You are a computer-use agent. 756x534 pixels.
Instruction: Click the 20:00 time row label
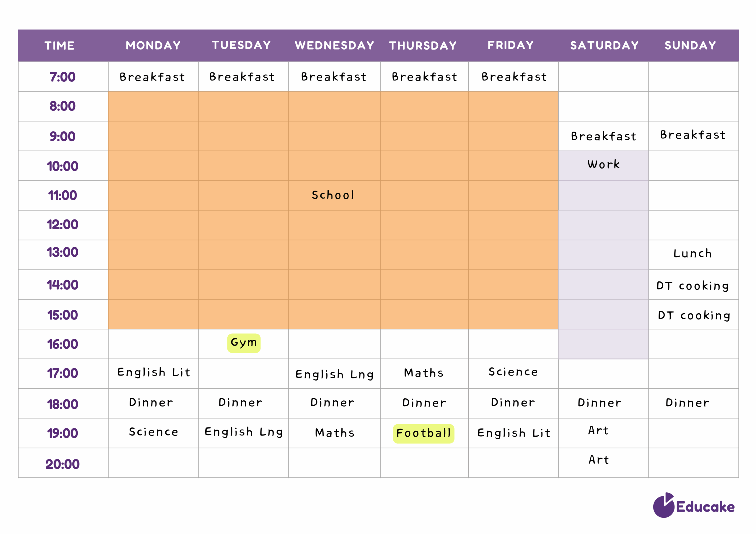63,464
